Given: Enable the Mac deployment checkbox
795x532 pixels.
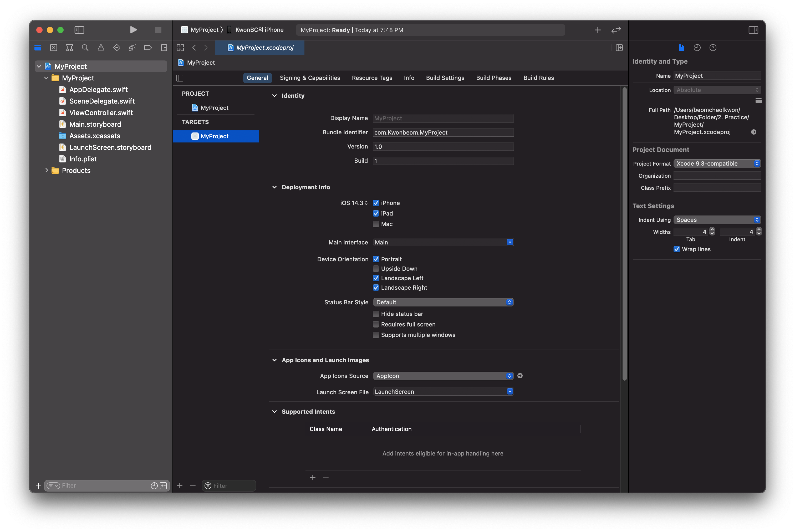Looking at the screenshot, I should (x=376, y=224).
